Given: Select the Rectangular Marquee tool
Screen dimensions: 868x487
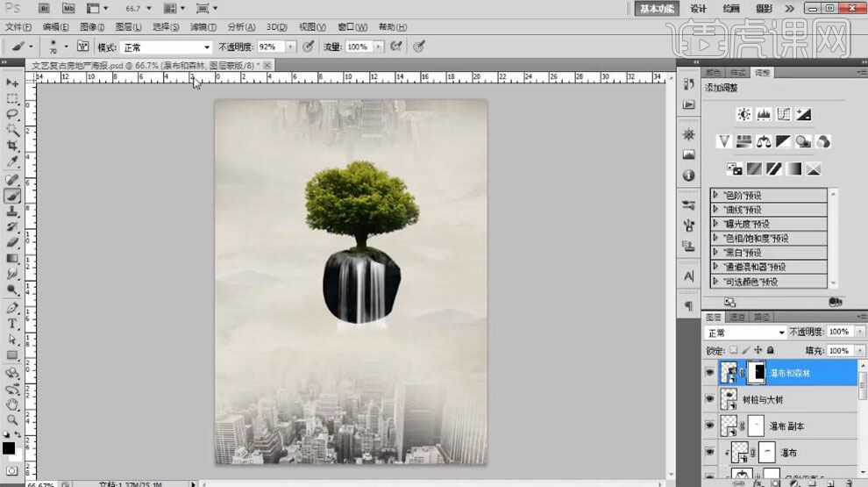Looking at the screenshot, I should 12,98.
